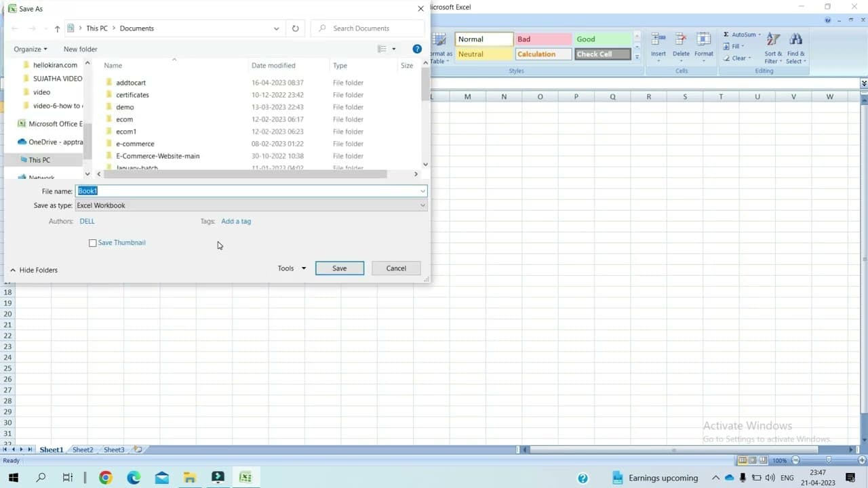Viewport: 868px width, 488px height.
Task: Insert a new worksheet tab
Action: point(138,449)
